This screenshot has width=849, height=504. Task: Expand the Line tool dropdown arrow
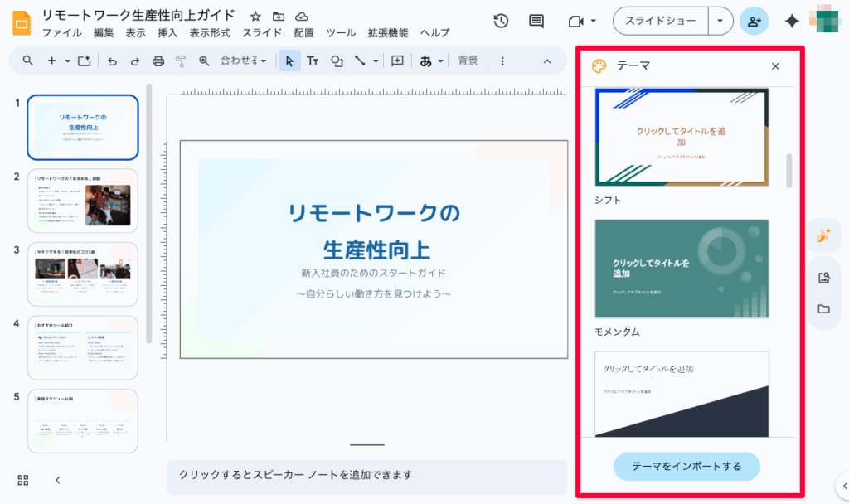375,61
